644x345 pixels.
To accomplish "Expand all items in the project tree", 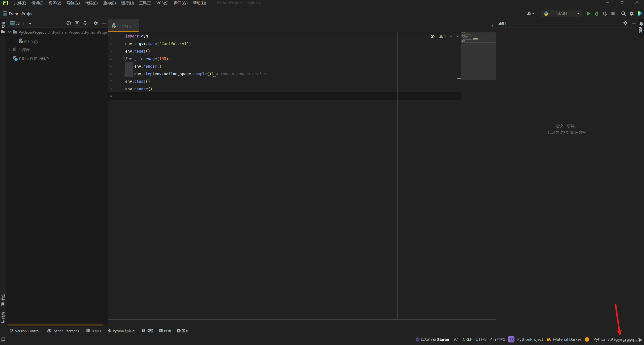I will 77,23.
